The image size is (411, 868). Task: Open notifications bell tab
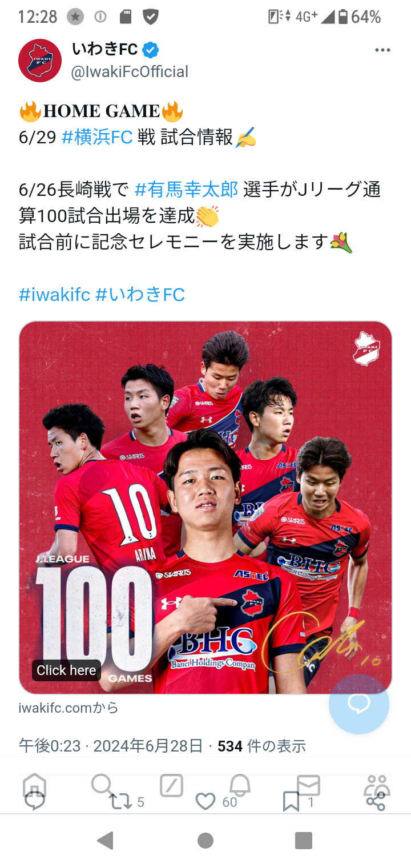click(240, 785)
